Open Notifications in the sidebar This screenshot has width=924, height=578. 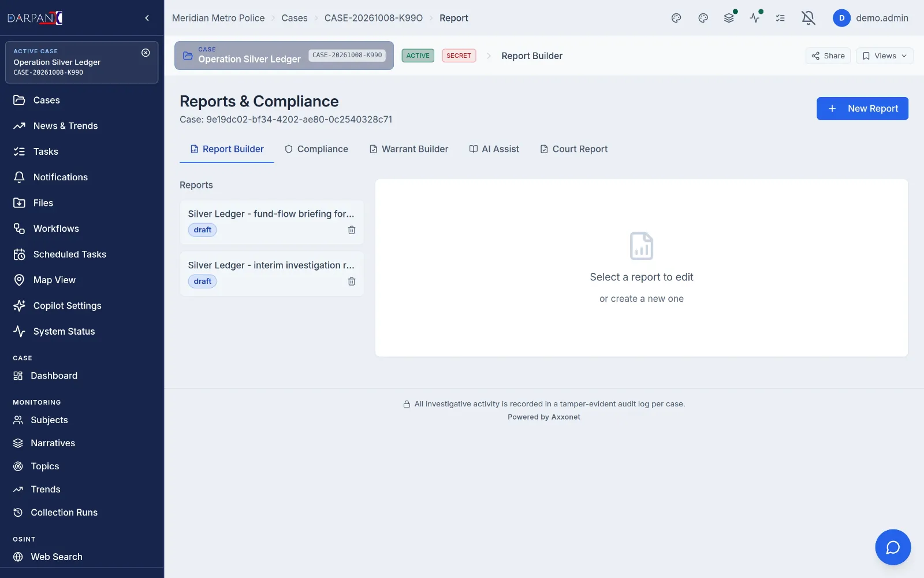pyautogui.click(x=82, y=177)
